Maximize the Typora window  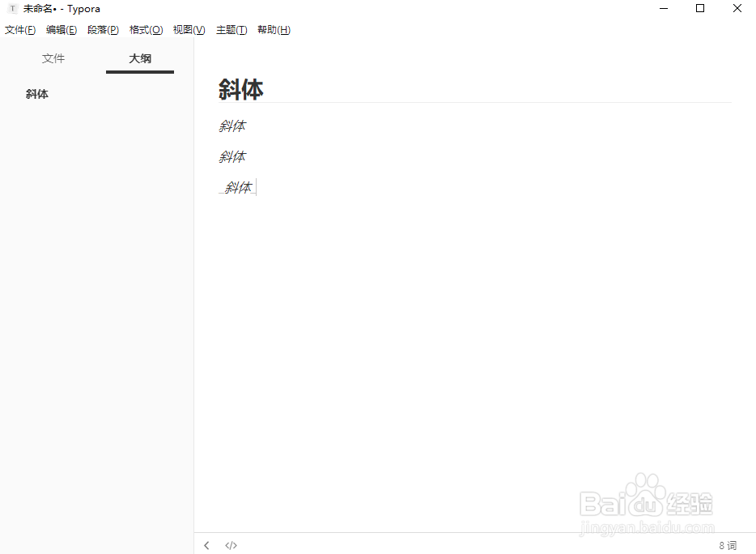click(x=700, y=9)
